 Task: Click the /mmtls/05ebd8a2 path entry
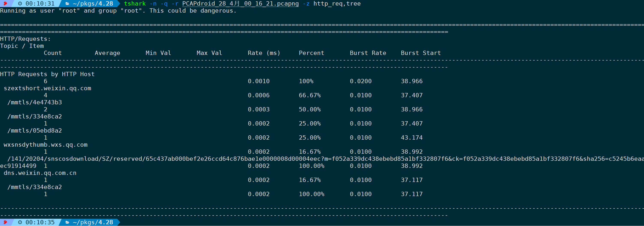[35, 130]
